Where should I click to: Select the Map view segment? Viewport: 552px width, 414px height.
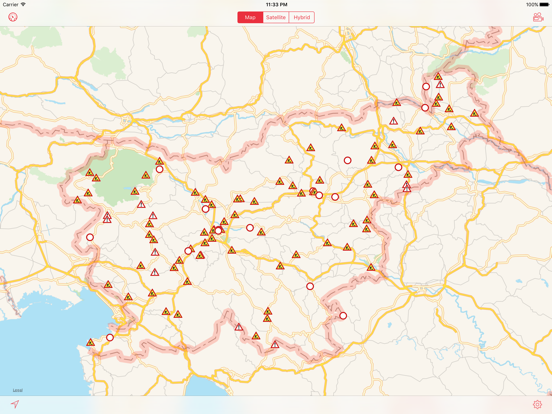250,17
